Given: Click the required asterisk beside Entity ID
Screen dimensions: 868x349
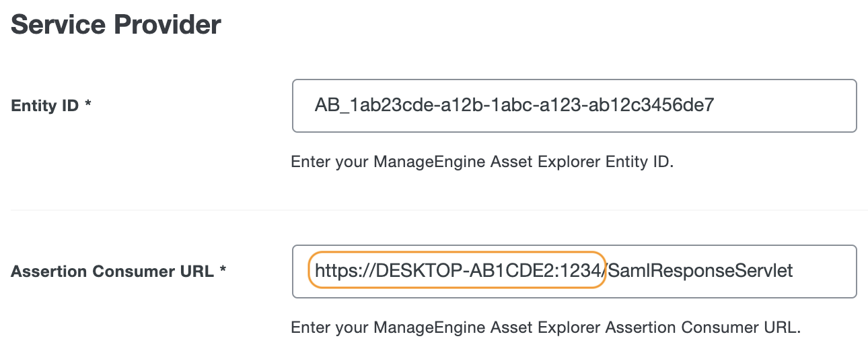Looking at the screenshot, I should (x=88, y=105).
